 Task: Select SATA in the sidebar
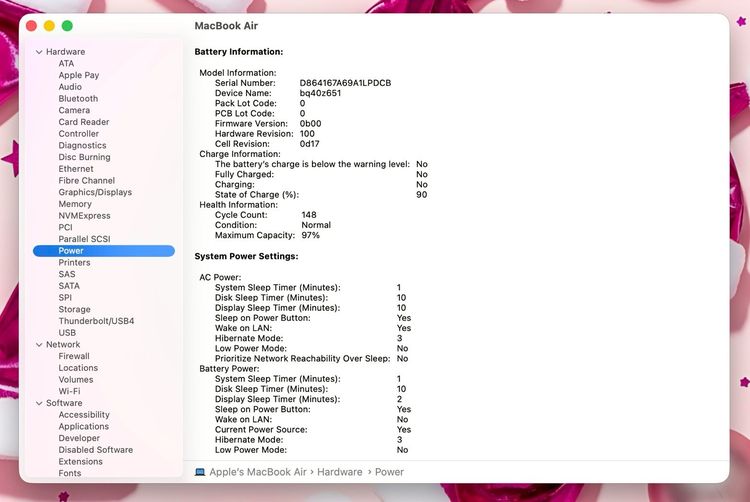click(69, 286)
